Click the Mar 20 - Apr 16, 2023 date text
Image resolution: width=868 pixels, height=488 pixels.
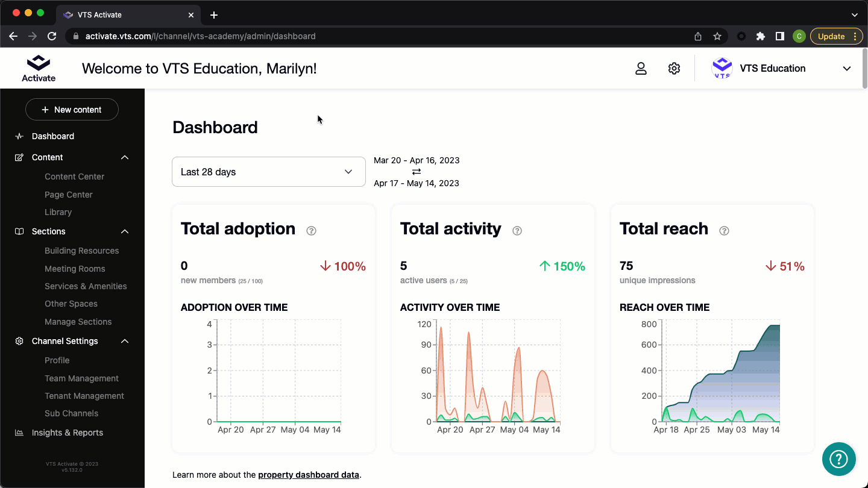coord(417,160)
